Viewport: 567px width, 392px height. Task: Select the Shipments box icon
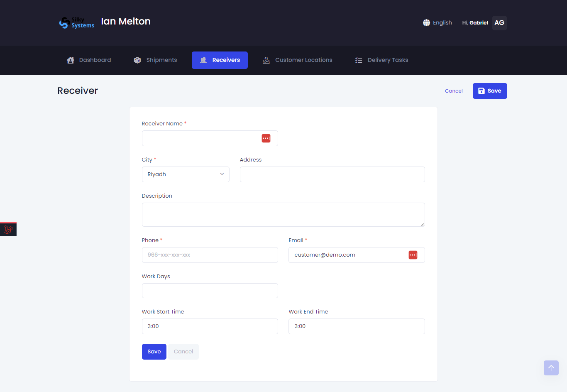[x=137, y=60]
